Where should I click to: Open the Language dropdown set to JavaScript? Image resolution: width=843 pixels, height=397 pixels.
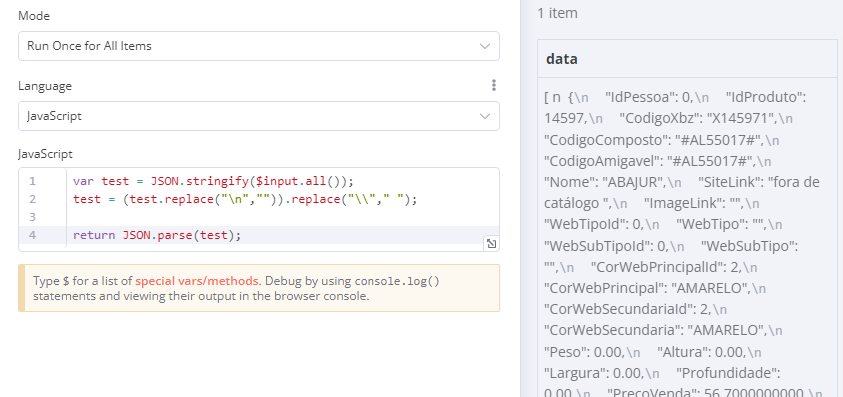point(259,116)
